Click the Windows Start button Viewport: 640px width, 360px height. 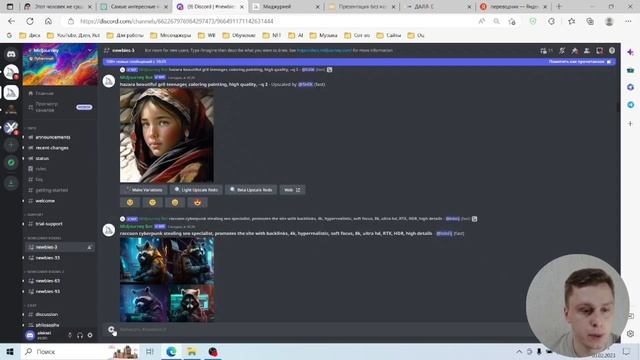pos(10,351)
